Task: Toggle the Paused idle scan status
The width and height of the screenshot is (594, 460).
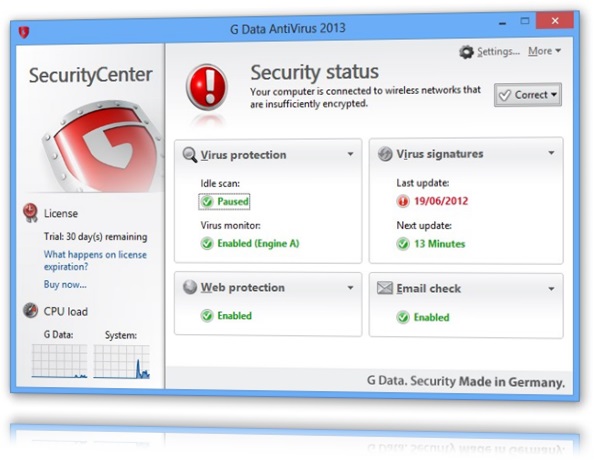Action: [x=224, y=202]
